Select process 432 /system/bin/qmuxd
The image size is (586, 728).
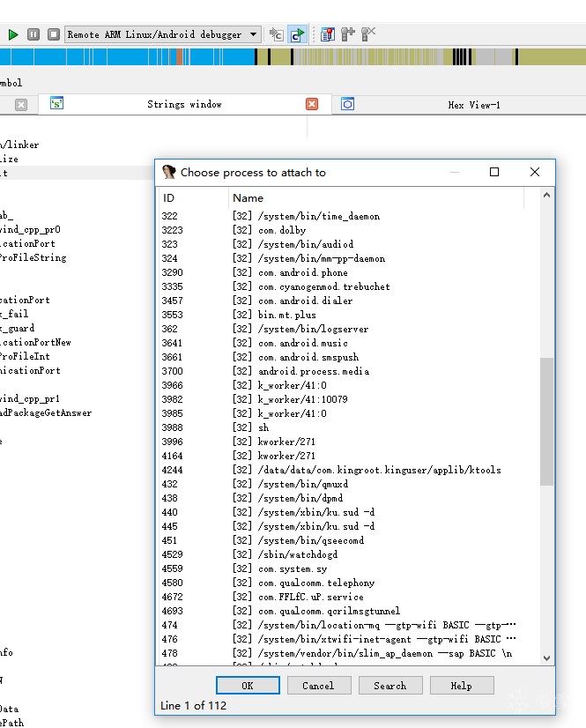click(x=349, y=484)
